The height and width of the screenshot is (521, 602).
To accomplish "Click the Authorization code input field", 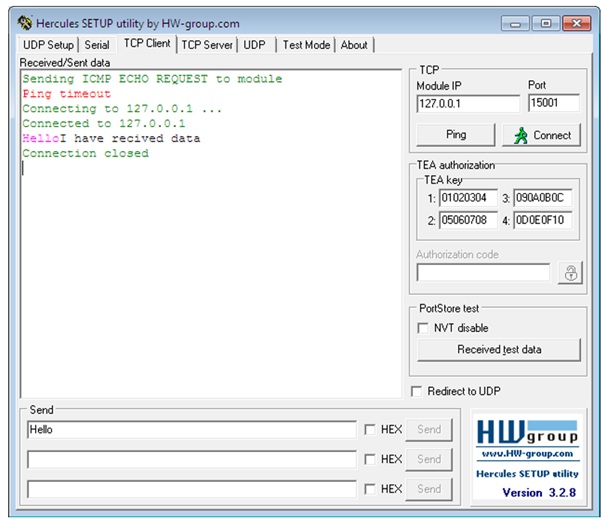I will (483, 273).
